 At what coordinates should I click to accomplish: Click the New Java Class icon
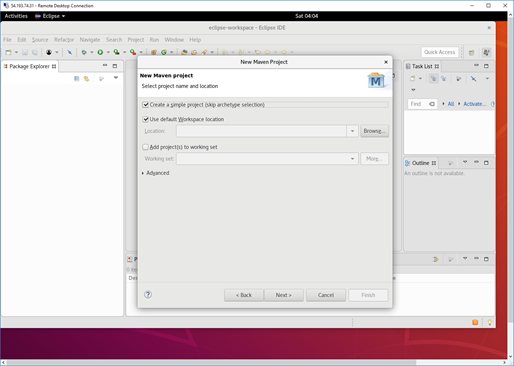pyautogui.click(x=164, y=52)
